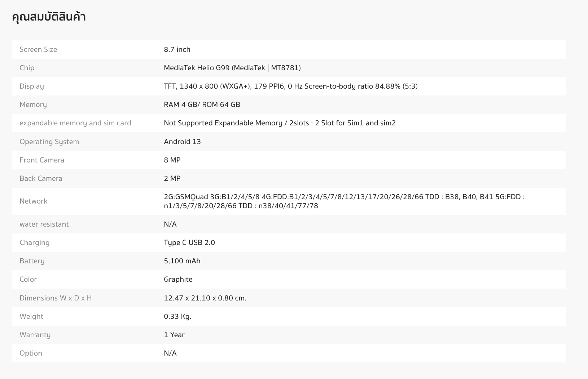Viewport: 588px width, 379px height.
Task: Click the water resistant label
Action: [44, 224]
